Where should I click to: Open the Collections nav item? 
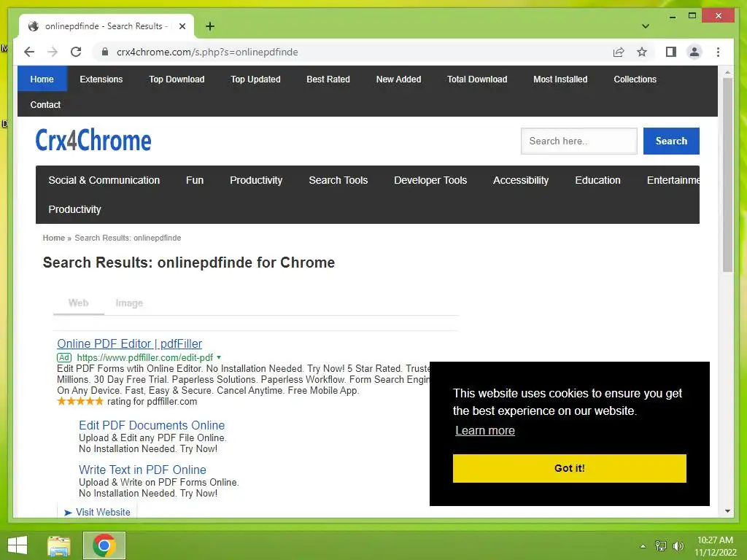coord(635,79)
